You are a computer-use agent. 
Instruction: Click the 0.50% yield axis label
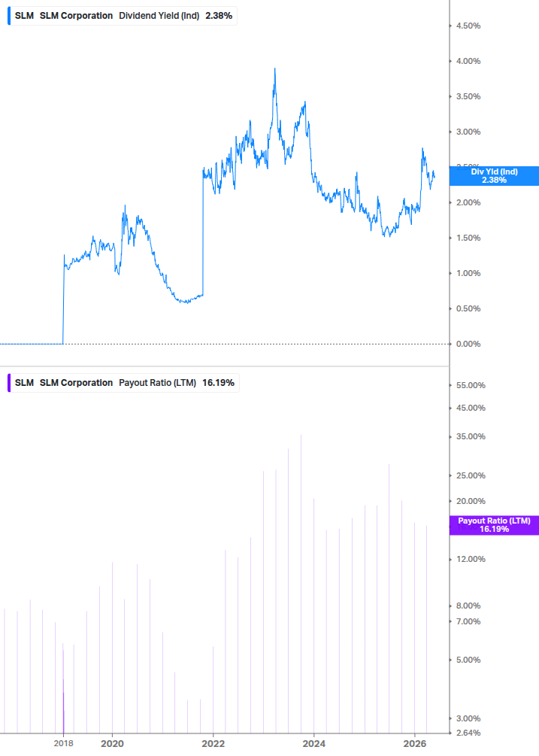(x=468, y=308)
